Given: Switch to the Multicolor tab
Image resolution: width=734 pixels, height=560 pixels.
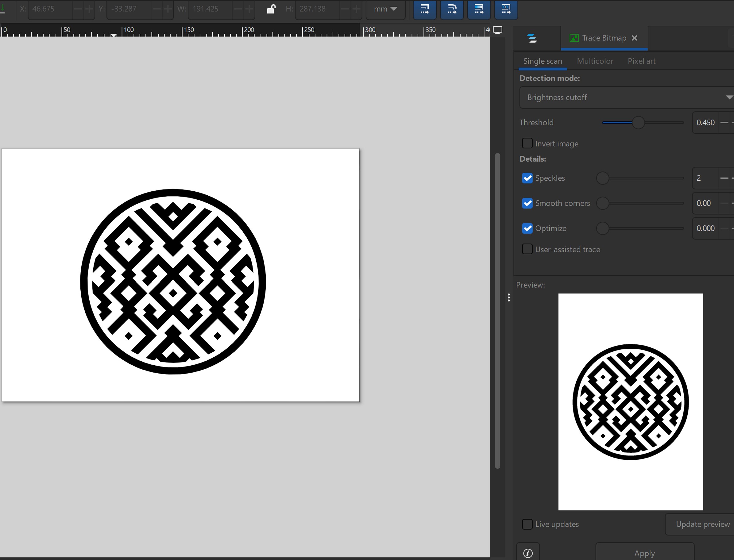Looking at the screenshot, I should point(595,61).
